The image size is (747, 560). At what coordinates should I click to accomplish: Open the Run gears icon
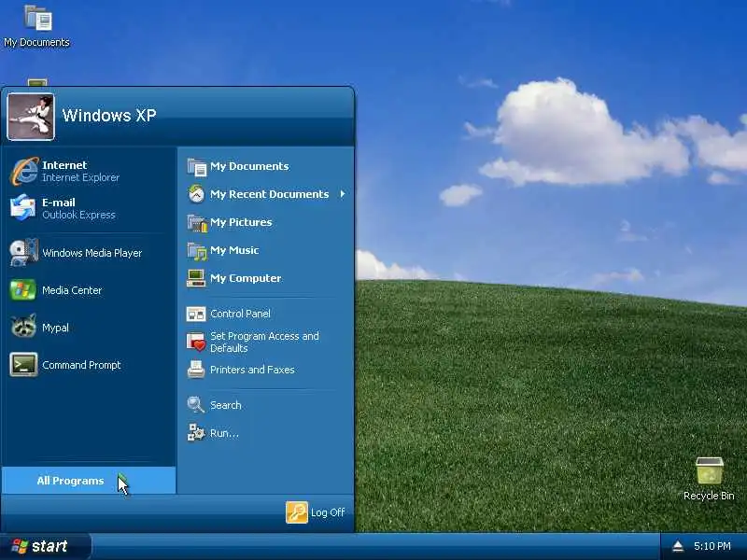[196, 432]
